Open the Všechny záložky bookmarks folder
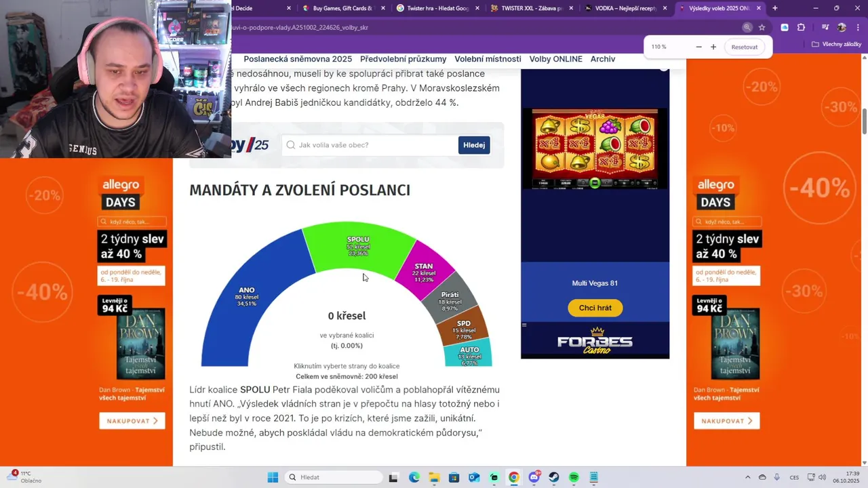Screen dimensions: 868x488 [836, 44]
